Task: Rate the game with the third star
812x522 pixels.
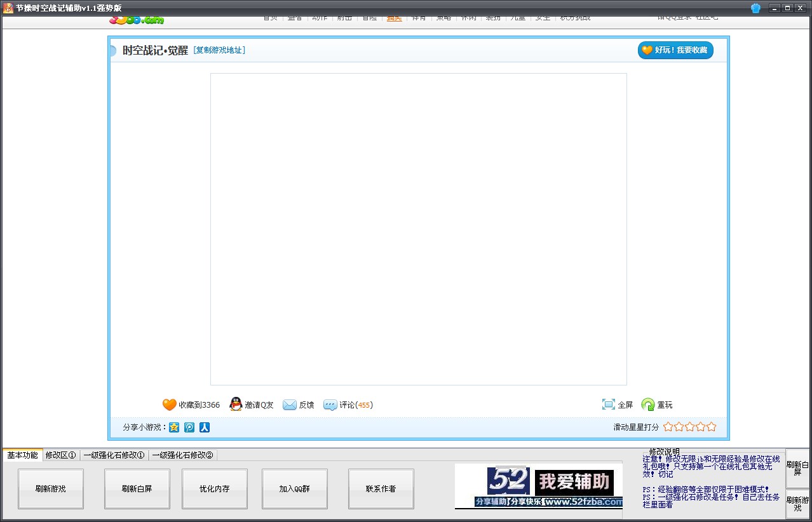Action: [690, 427]
